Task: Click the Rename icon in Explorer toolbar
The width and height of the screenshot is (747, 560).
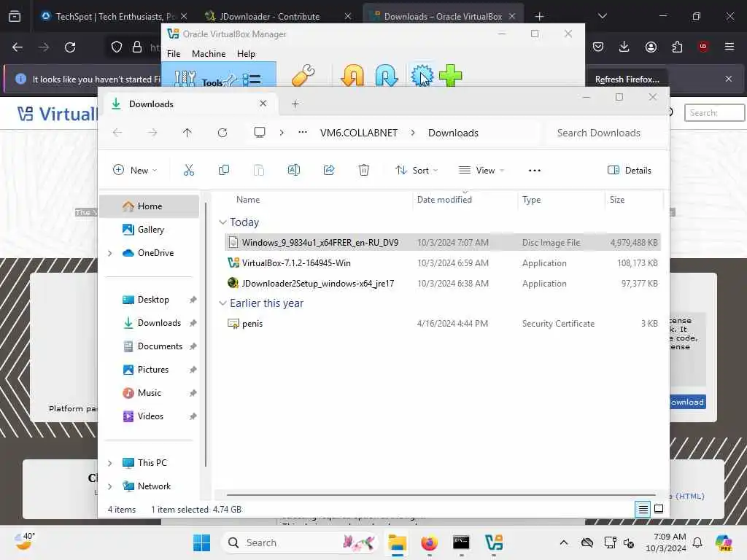Action: click(294, 170)
